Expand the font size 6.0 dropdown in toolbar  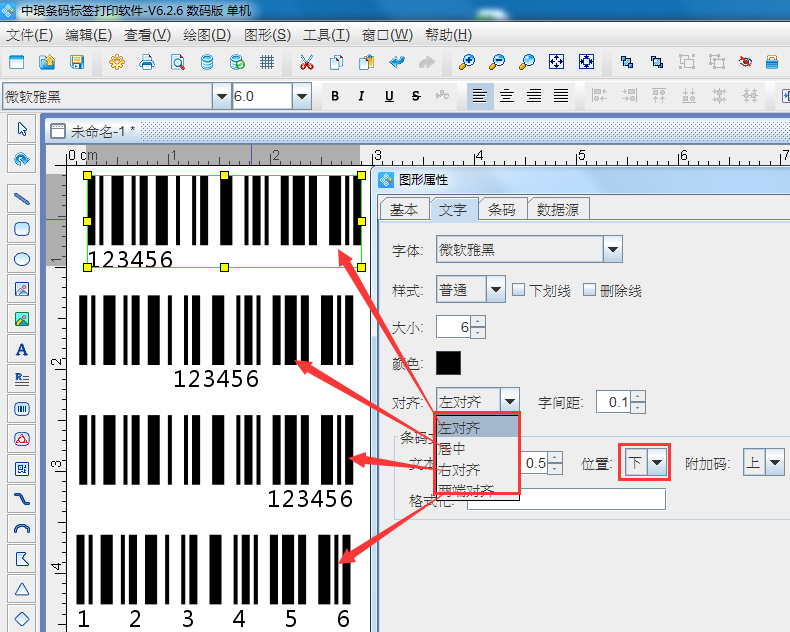(301, 96)
